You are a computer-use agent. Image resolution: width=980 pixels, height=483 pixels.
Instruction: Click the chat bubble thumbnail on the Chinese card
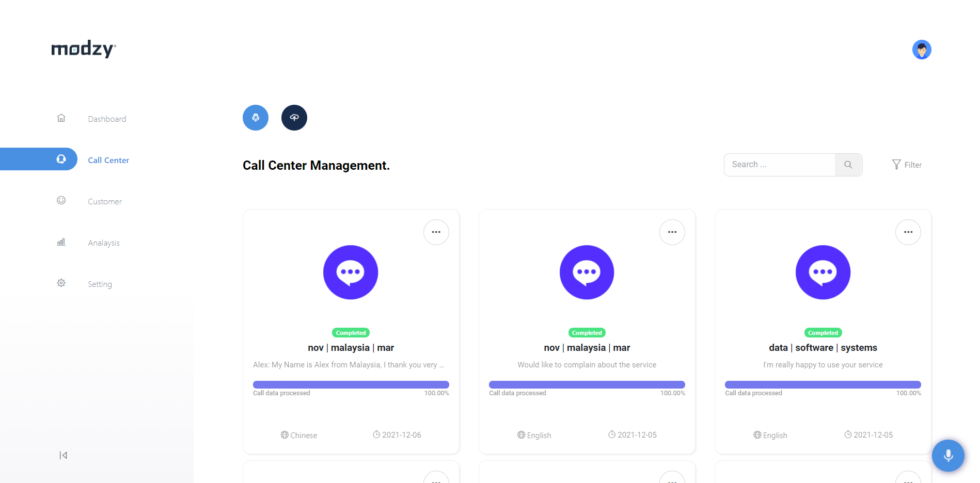pyautogui.click(x=351, y=272)
